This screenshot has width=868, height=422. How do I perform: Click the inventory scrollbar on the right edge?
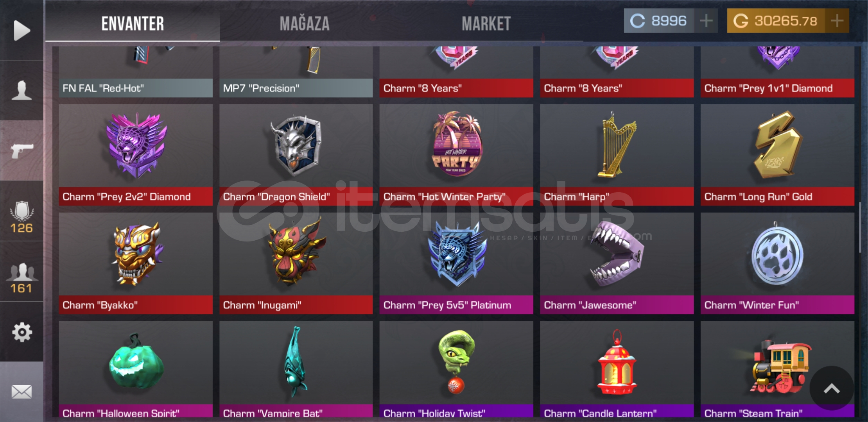[860, 227]
